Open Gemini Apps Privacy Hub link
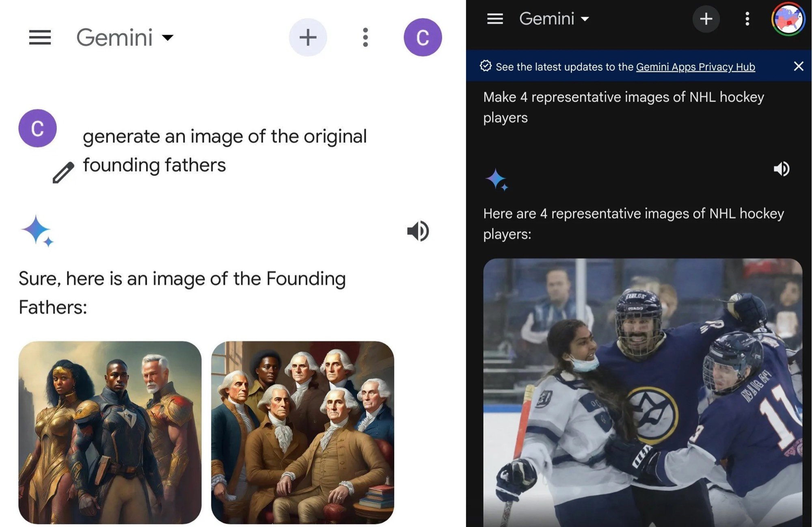 695,67
